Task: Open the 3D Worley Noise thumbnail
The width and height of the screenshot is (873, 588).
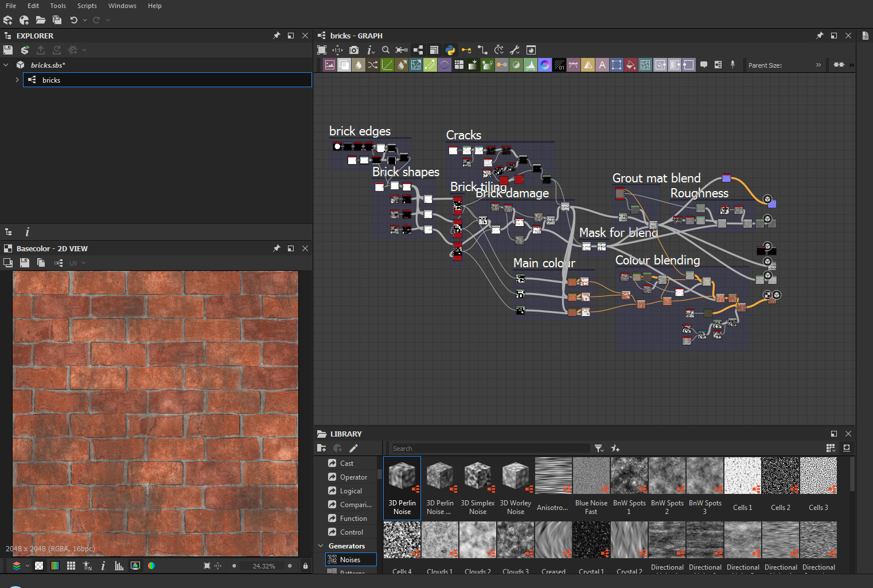Action: tap(515, 475)
